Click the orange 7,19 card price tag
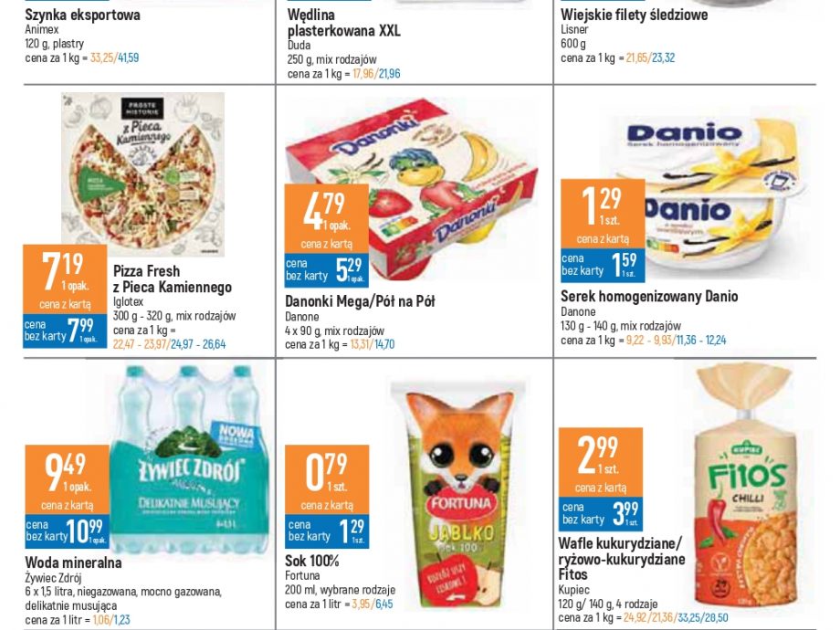Screen dimensions: 840x630 tap(65, 279)
